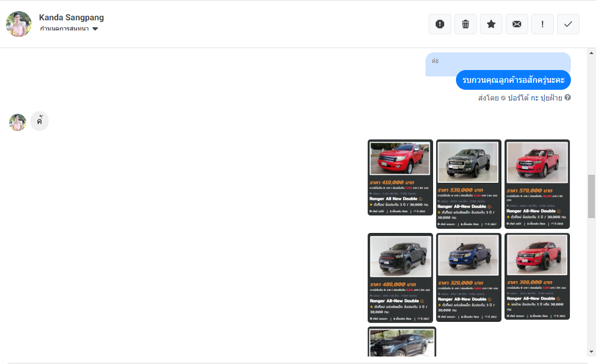
Task: Click the chat scrollbar thumb
Action: pyautogui.click(x=591, y=197)
